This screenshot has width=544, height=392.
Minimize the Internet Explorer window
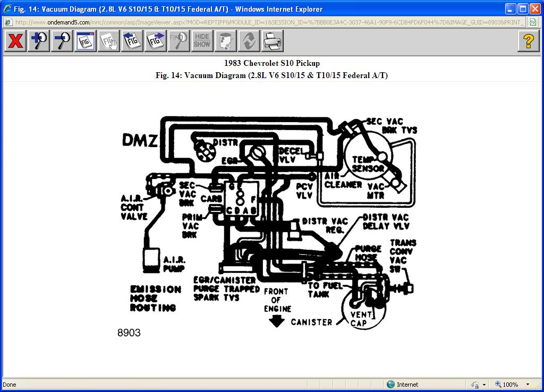511,9
